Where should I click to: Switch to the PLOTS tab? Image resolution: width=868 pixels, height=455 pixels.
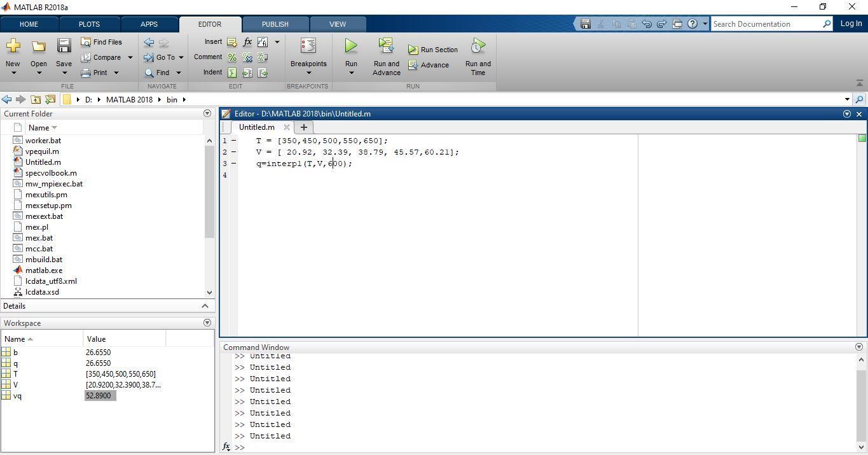pos(89,24)
